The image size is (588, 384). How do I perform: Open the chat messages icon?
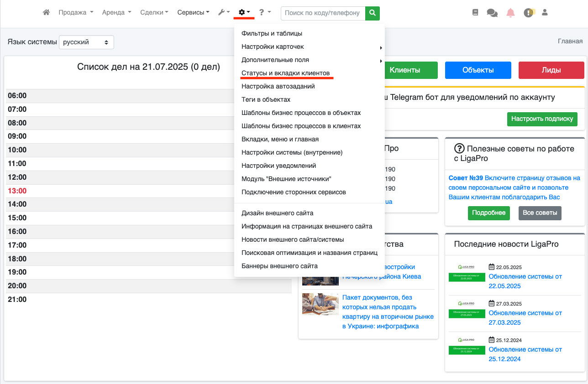click(492, 13)
